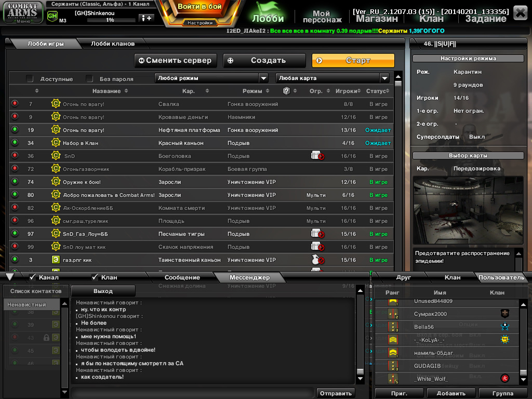The image size is (532, 399).
Task: Sort rooms by Огр. column
Action: [x=320, y=91]
